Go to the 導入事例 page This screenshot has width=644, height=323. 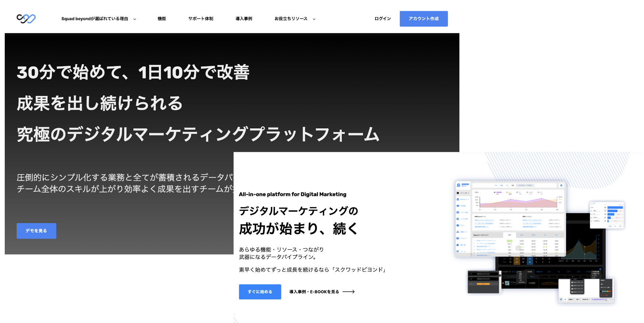click(244, 19)
